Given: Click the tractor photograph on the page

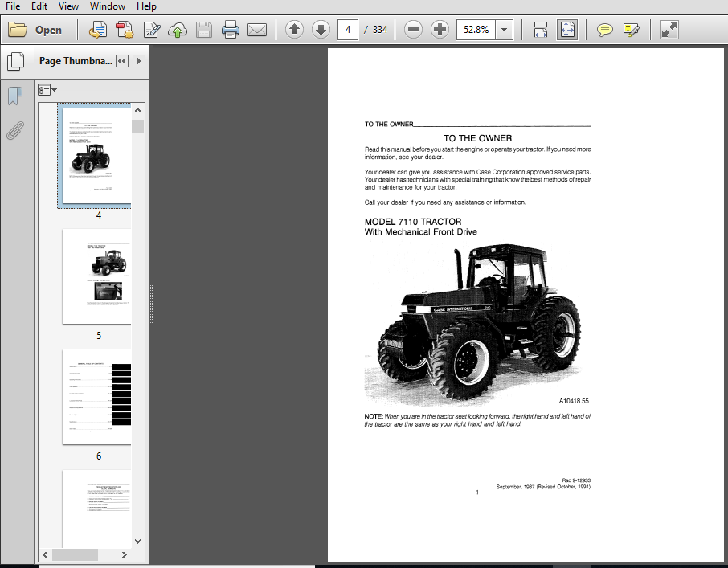Looking at the screenshot, I should [473, 324].
